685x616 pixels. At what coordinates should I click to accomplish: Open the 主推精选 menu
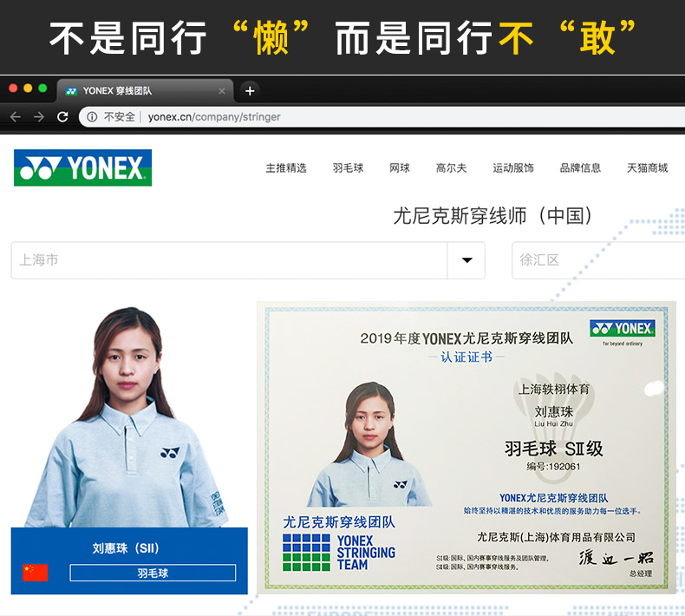286,167
